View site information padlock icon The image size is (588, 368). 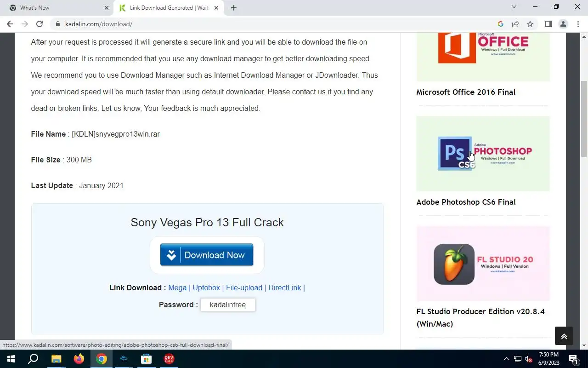58,24
